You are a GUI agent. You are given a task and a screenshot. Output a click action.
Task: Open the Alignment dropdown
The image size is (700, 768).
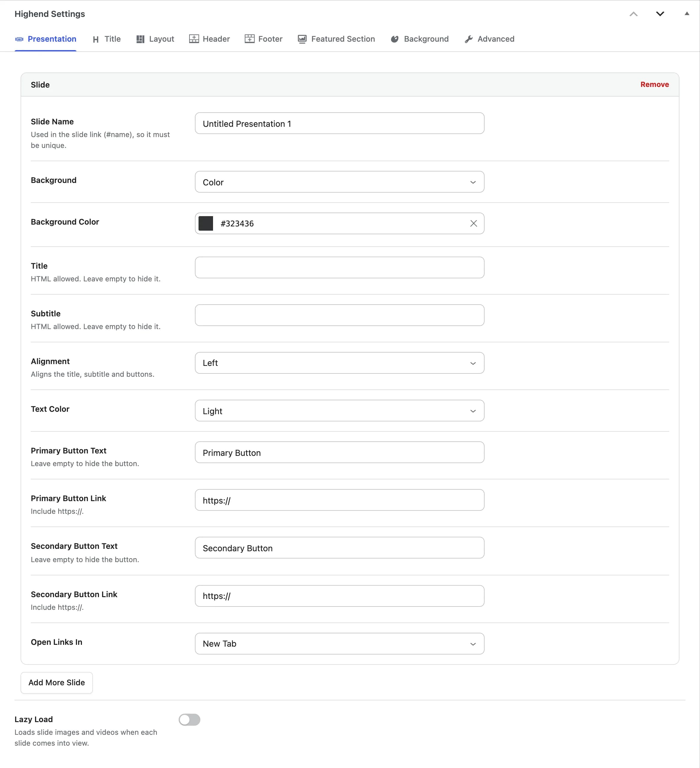coord(339,363)
